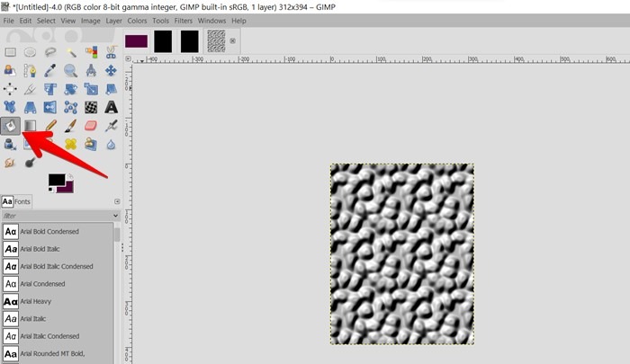Image resolution: width=630 pixels, height=364 pixels.
Task: Select the Blur/Sharpen droplet tool
Action: point(112,145)
